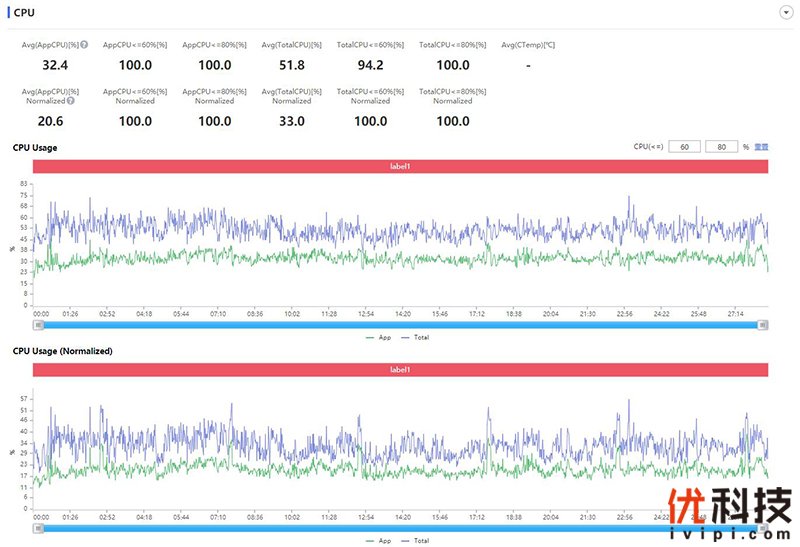
Task: Click the Avg(TotalCPU)[%] value 51.8
Action: (291, 65)
